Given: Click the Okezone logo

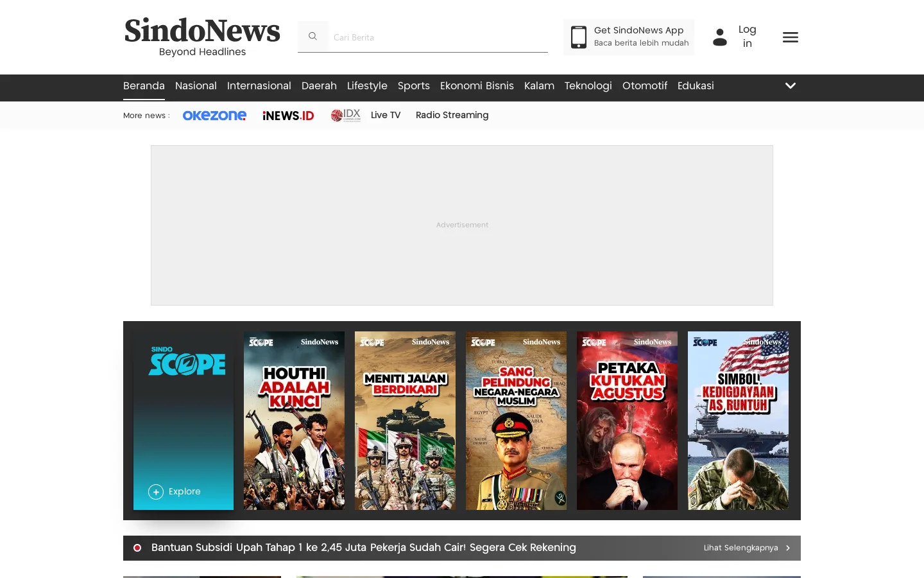Looking at the screenshot, I should click(214, 116).
